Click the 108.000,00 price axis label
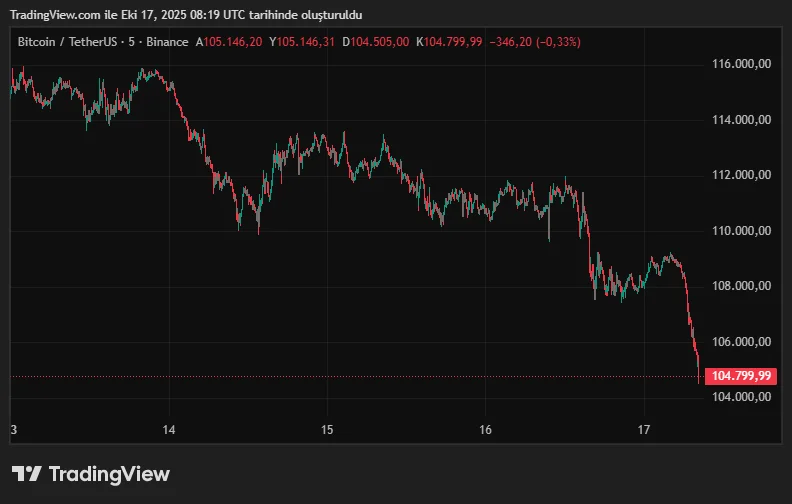Screen dimensions: 792x504 [742, 286]
